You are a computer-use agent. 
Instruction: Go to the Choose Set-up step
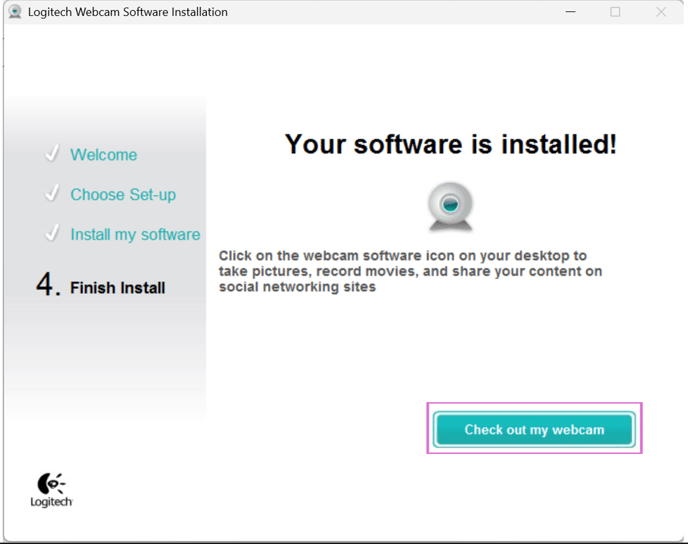click(x=122, y=195)
